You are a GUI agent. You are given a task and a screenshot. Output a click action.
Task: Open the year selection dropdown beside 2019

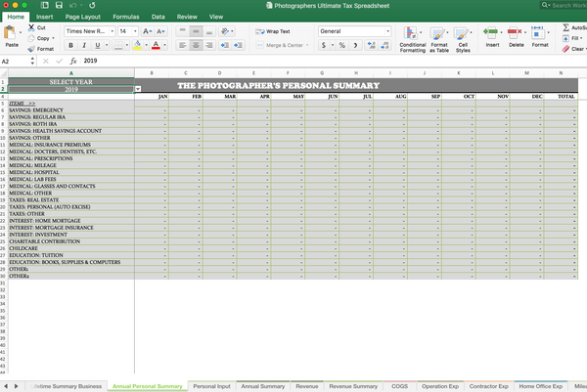(x=138, y=89)
